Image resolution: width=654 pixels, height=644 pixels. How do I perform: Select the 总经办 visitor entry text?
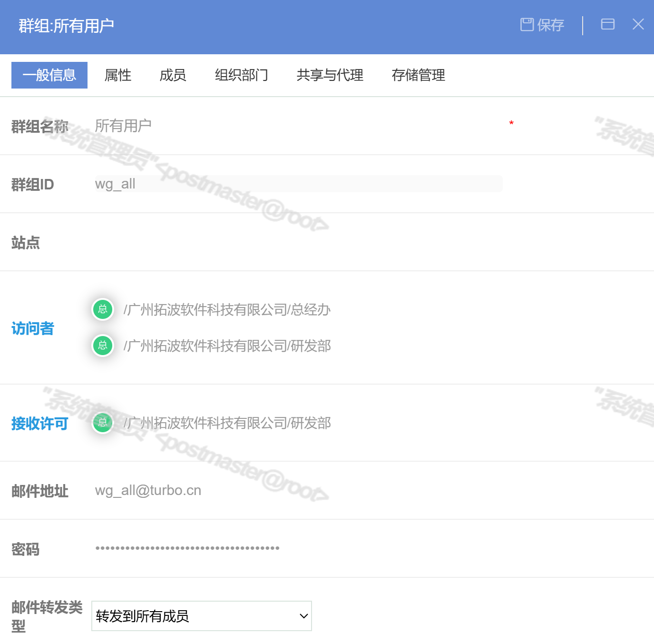(x=227, y=310)
